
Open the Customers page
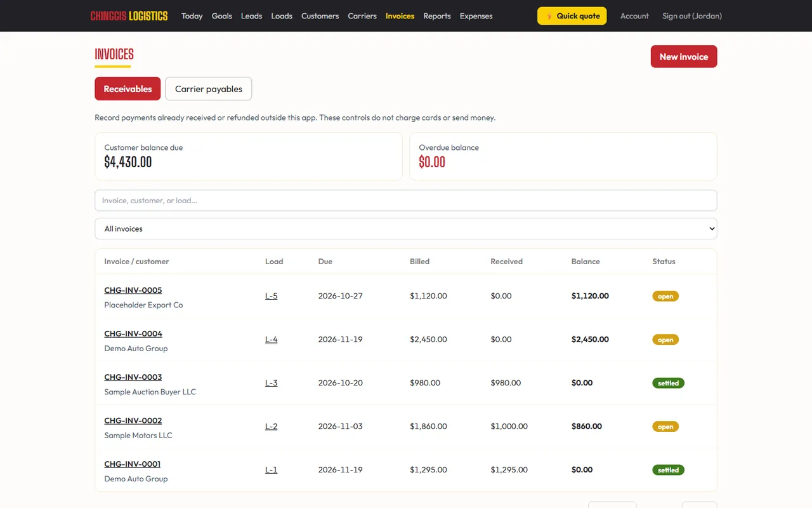coord(320,16)
